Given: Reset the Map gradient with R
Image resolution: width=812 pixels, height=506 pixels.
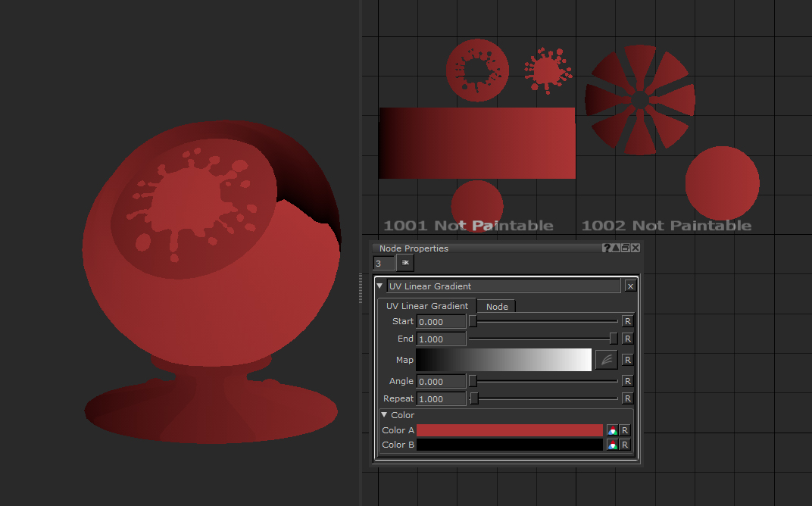Looking at the screenshot, I should tap(627, 360).
